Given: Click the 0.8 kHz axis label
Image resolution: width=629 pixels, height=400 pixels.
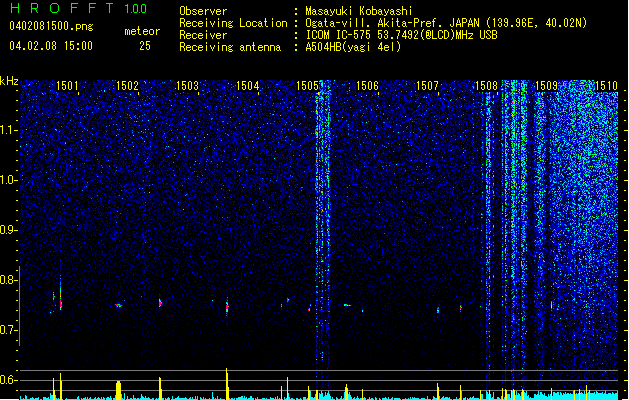Looking at the screenshot, I should (x=8, y=280).
